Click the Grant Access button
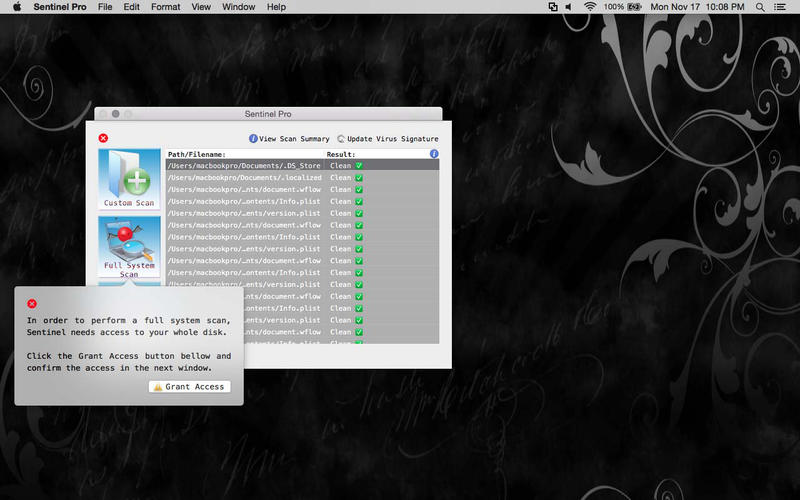This screenshot has width=800, height=500. [x=190, y=387]
